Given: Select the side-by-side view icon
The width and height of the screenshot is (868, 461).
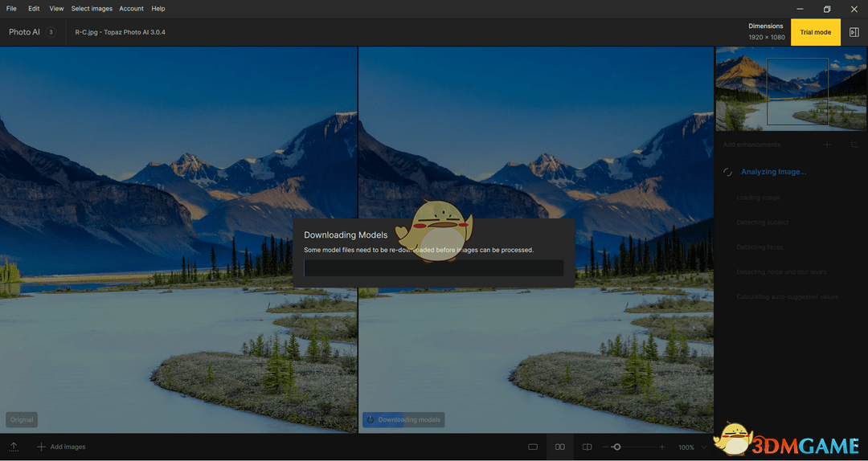Looking at the screenshot, I should click(x=560, y=447).
